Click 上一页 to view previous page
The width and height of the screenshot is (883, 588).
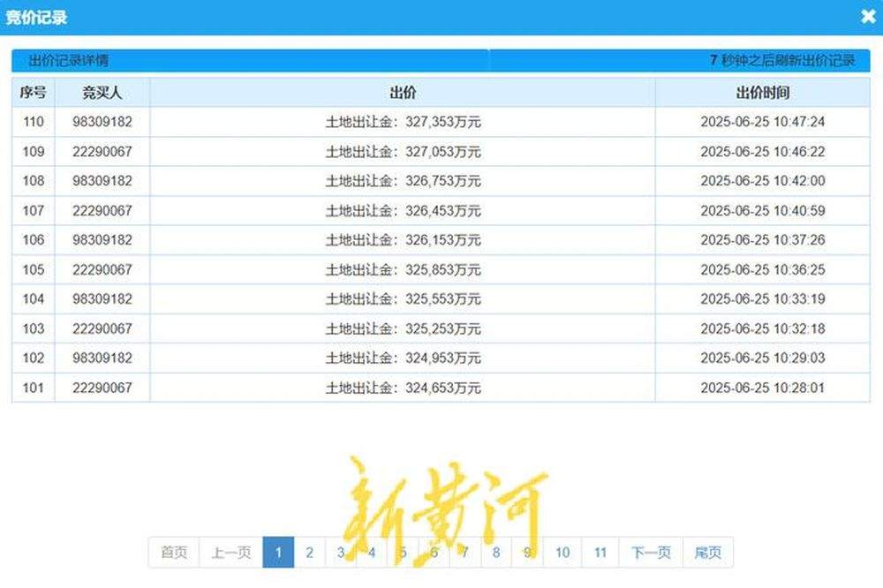[x=231, y=552]
